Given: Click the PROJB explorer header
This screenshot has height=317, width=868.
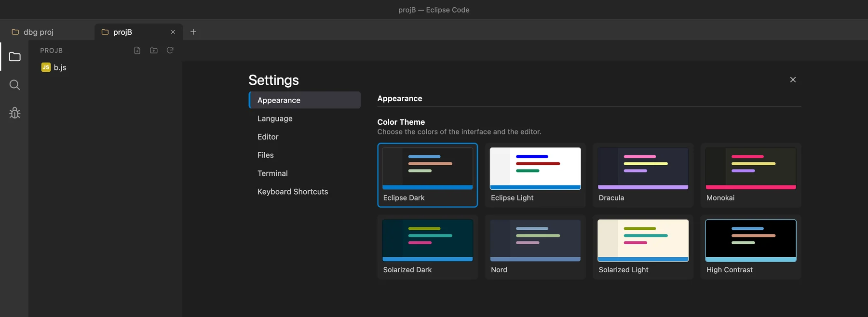Looking at the screenshot, I should coord(52,51).
